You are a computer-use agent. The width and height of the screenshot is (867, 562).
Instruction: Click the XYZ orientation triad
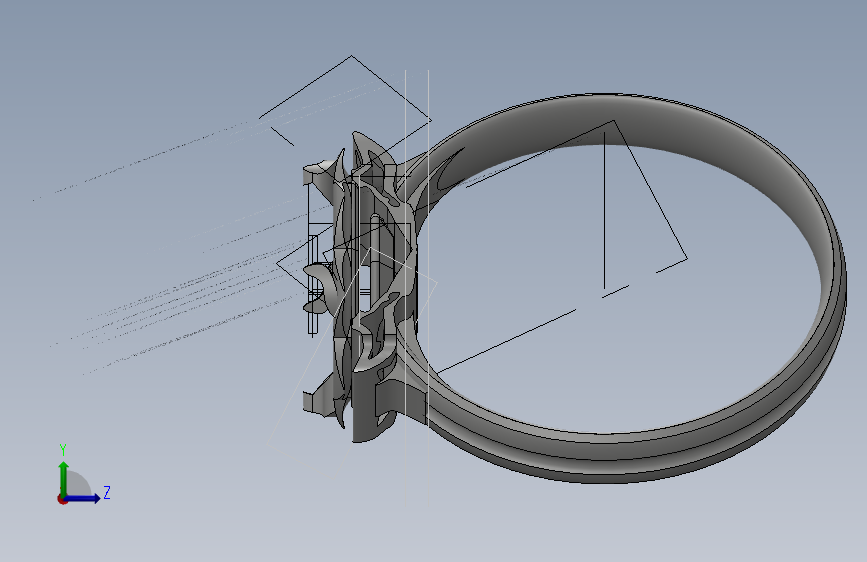(x=83, y=473)
